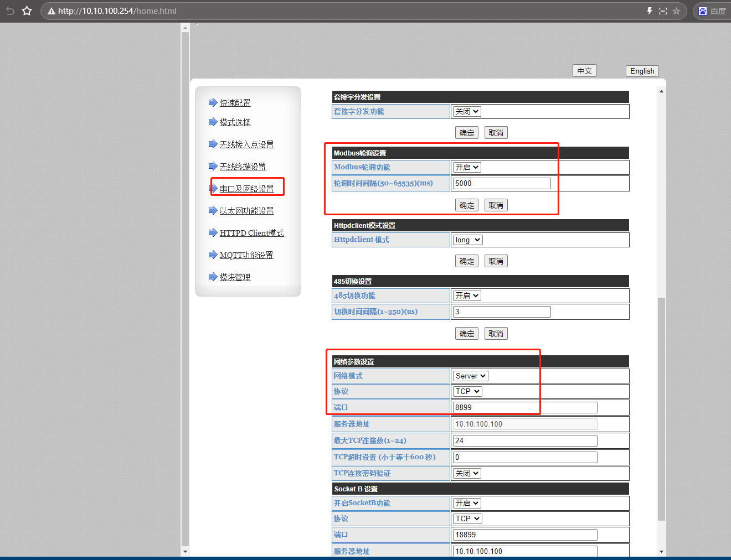Toggle TCP连接密码验证 on/off selector
Image resolution: width=731 pixels, height=560 pixels.
coord(467,474)
